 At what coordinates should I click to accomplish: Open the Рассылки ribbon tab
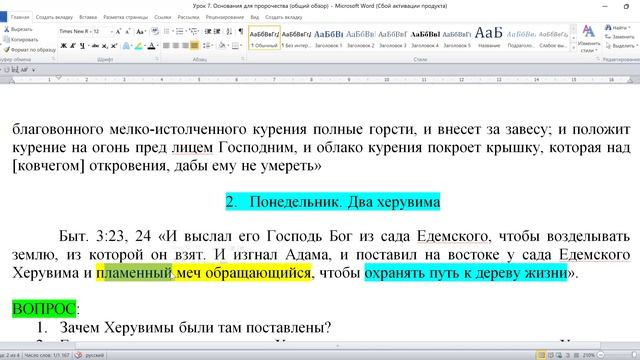188,17
